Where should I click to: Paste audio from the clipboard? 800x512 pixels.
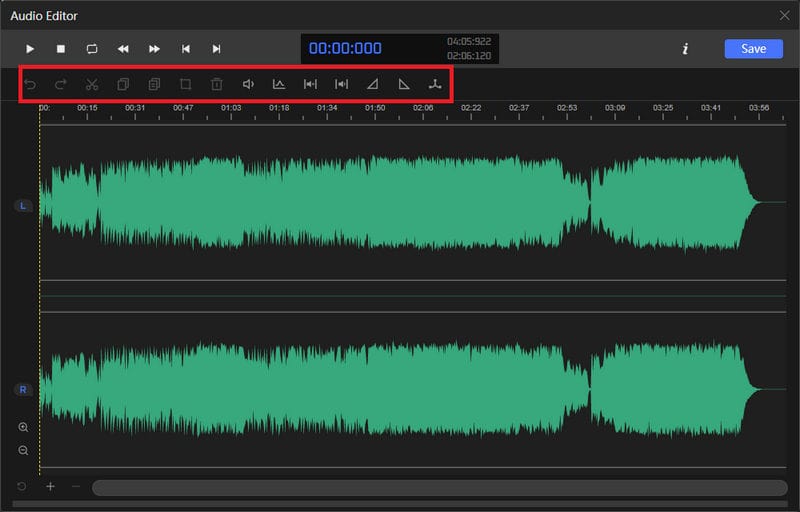coord(154,84)
